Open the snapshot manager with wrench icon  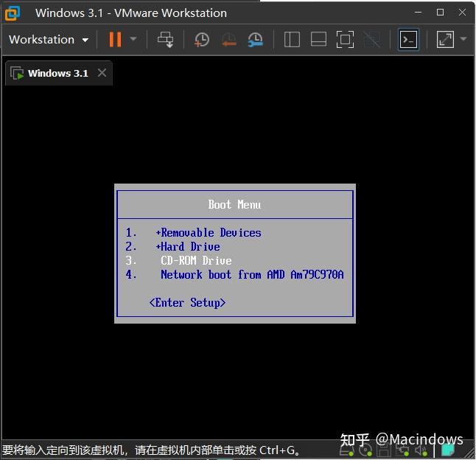[x=255, y=40]
